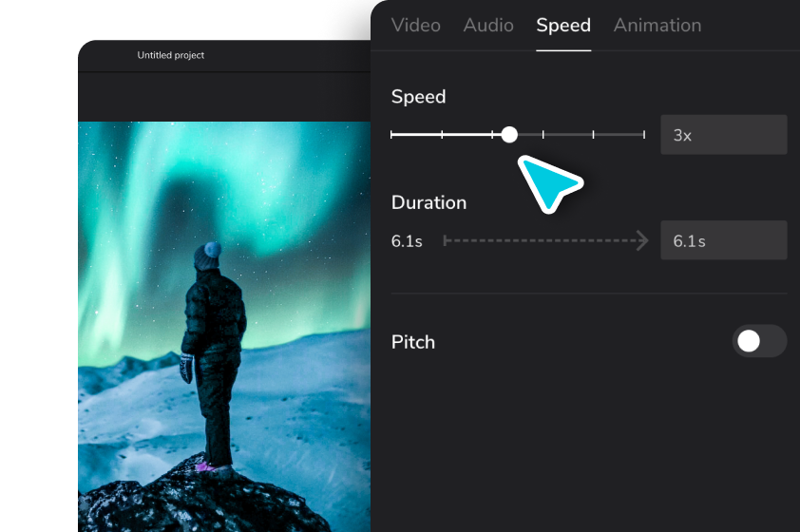Click the Duration section heading
This screenshot has width=800, height=532.
click(429, 202)
